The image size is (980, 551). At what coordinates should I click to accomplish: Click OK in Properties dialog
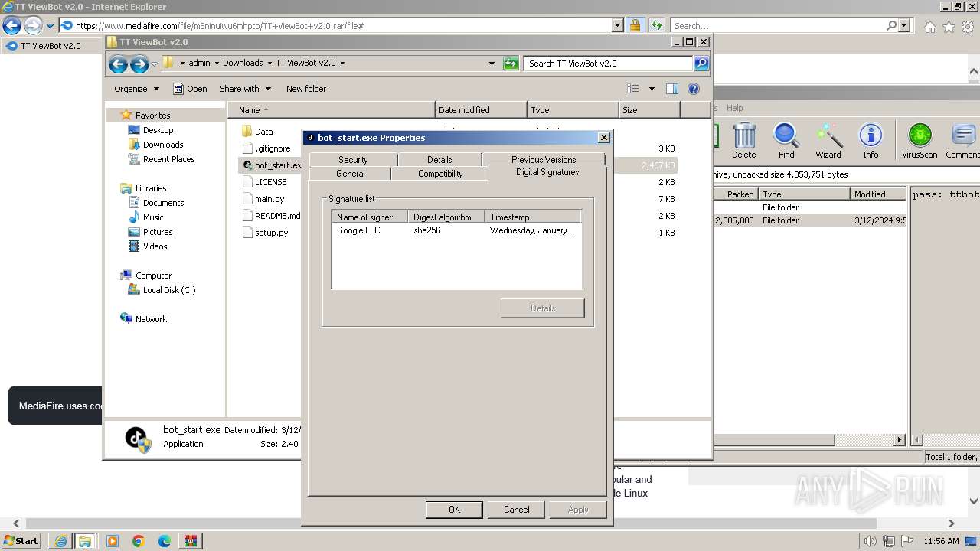(454, 510)
